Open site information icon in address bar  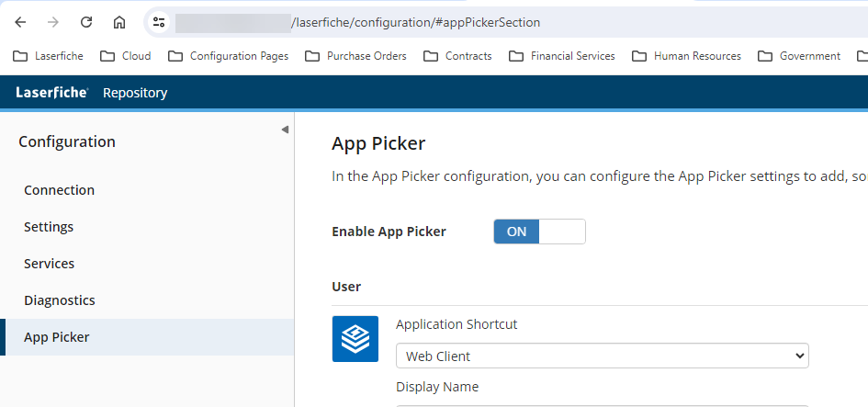pyautogui.click(x=159, y=22)
